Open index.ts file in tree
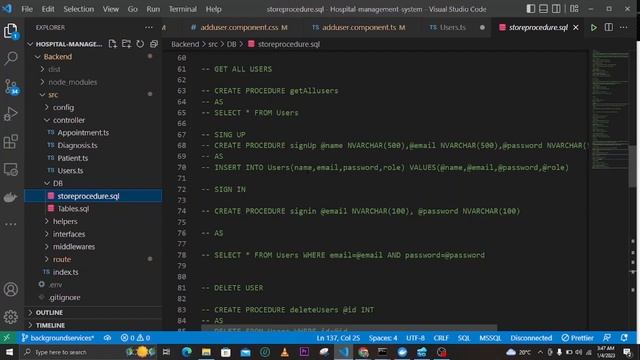Viewport: 640px width, 360px height. [65, 272]
